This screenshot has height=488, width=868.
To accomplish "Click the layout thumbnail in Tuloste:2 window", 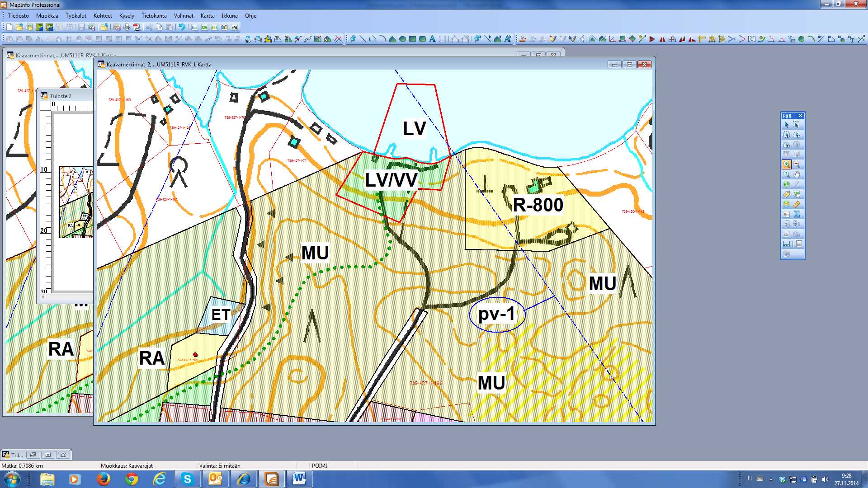I will (x=76, y=202).
